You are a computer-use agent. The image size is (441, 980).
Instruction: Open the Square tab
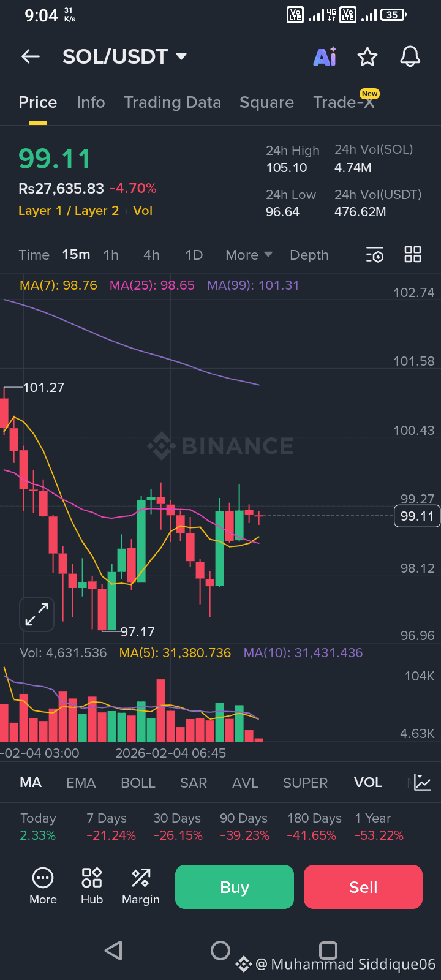(x=266, y=102)
